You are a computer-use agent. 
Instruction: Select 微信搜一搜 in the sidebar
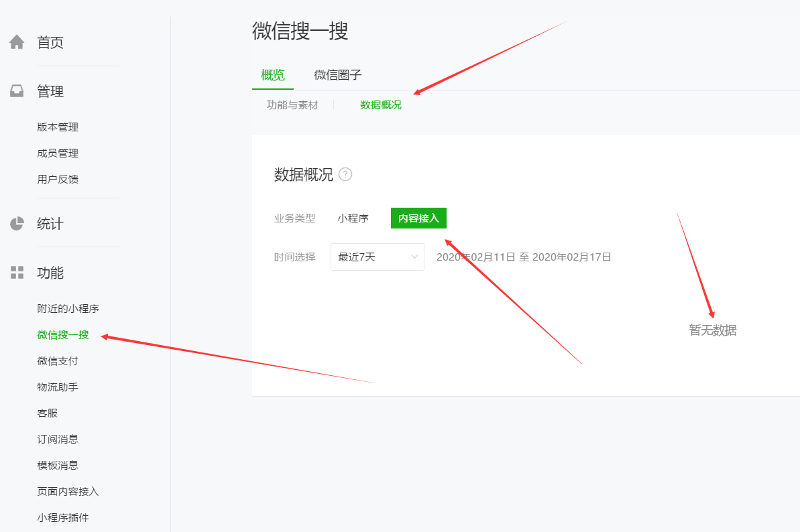63,335
